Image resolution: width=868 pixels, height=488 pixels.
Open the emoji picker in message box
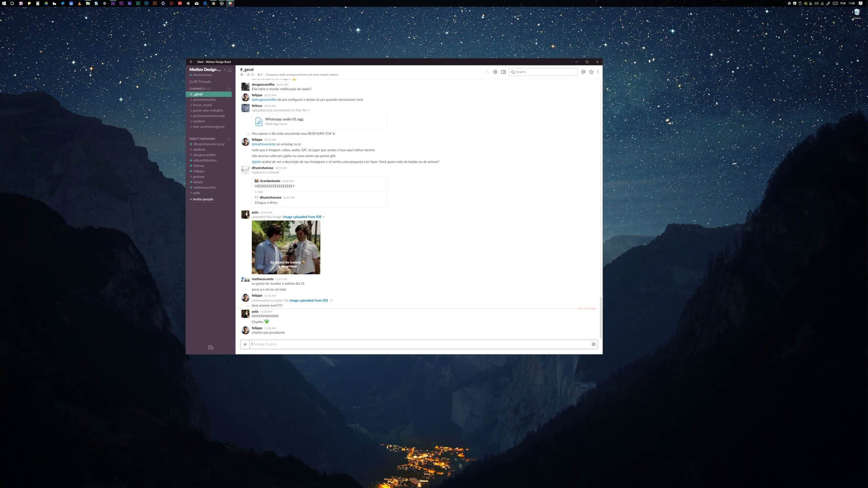[x=593, y=344]
